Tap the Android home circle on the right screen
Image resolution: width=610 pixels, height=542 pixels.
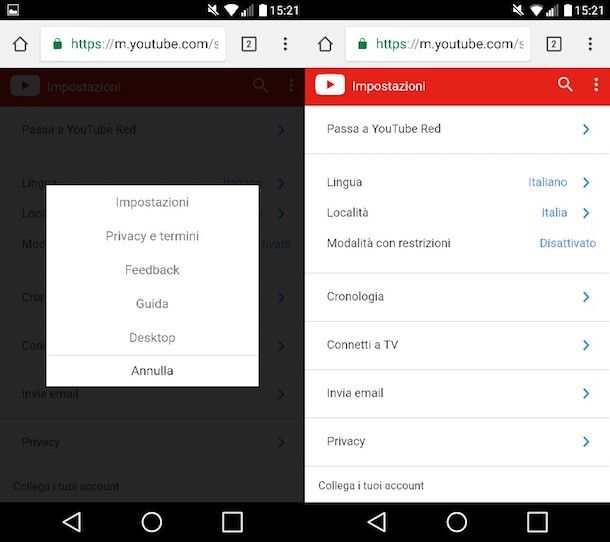(x=457, y=522)
